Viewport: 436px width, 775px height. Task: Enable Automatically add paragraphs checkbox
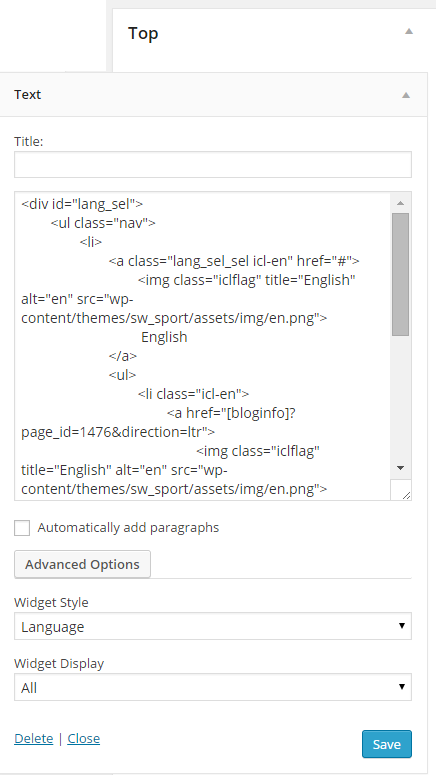point(22,528)
